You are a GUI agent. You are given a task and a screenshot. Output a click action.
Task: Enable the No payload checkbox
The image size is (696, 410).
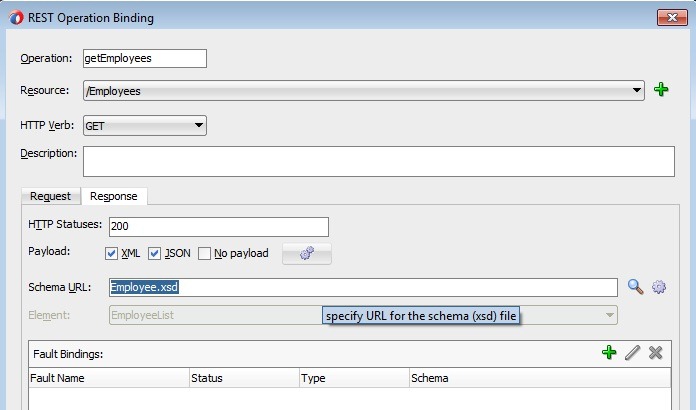204,254
